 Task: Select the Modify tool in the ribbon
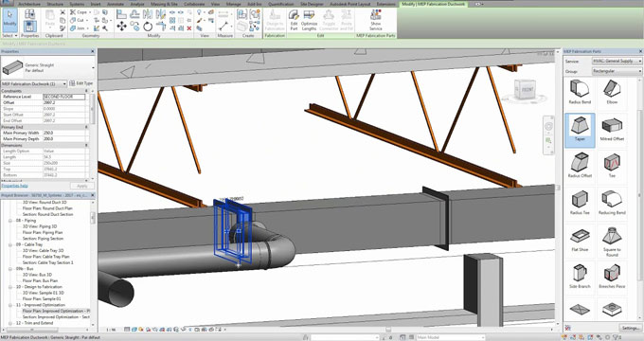9,20
